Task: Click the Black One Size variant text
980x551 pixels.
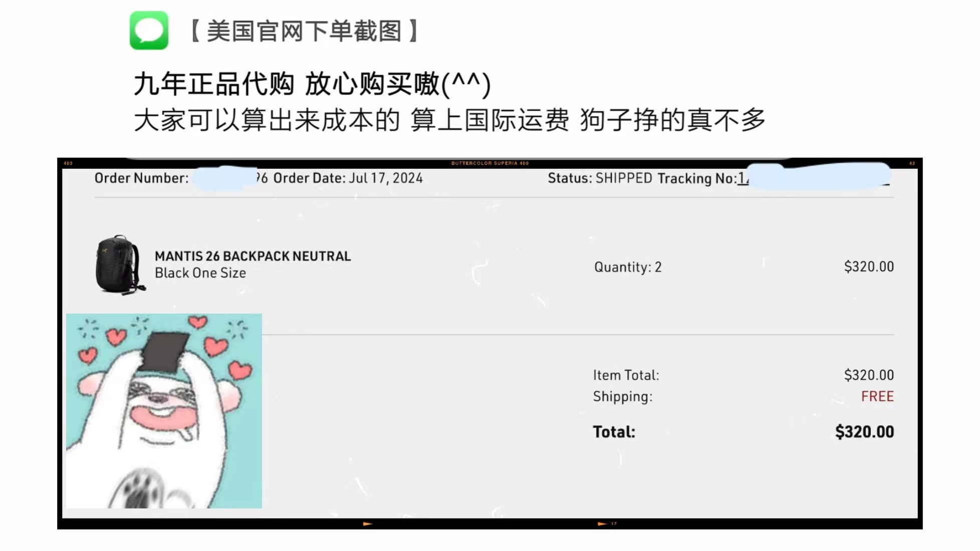Action: coord(200,273)
